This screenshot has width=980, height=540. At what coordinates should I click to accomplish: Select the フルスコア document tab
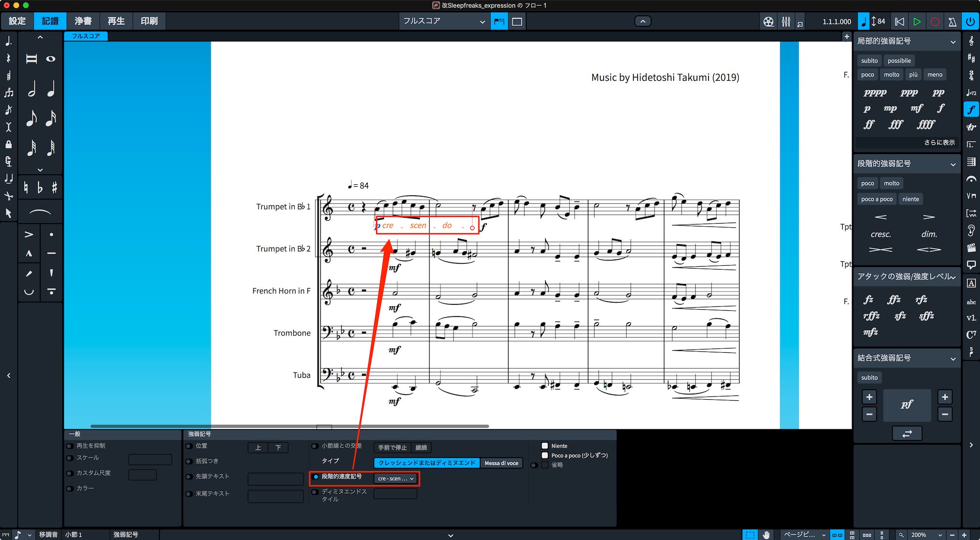pyautogui.click(x=86, y=36)
